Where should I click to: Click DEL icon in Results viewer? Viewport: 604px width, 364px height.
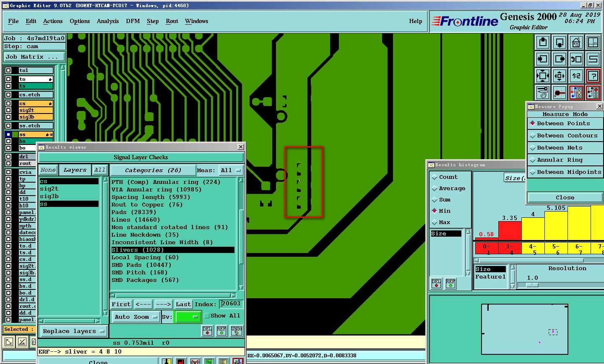click(x=207, y=331)
